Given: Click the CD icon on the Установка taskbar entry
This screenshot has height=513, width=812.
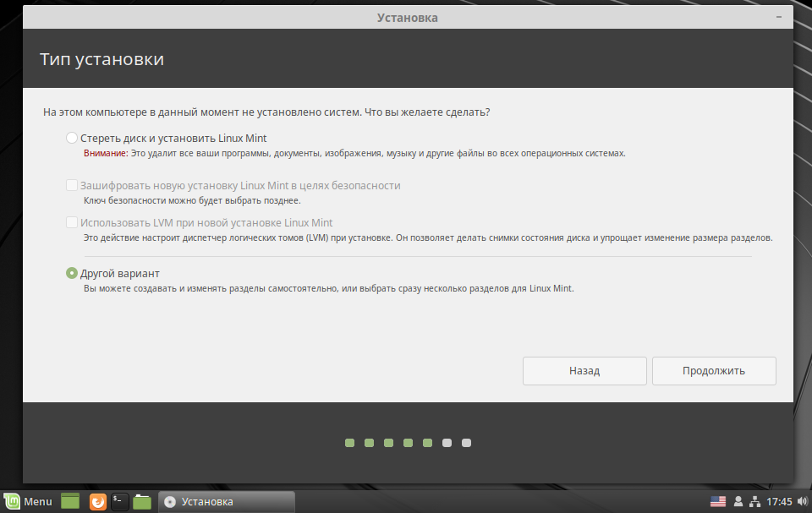Looking at the screenshot, I should (169, 501).
